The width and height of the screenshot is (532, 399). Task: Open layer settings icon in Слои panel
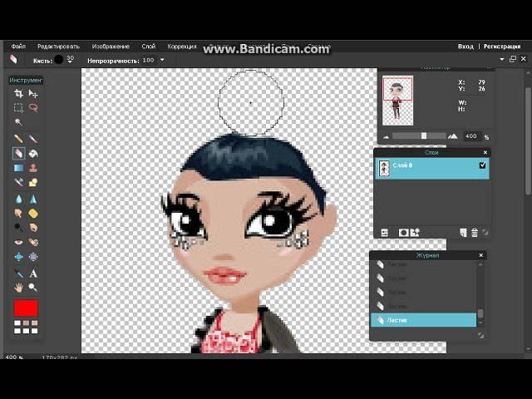tap(384, 233)
